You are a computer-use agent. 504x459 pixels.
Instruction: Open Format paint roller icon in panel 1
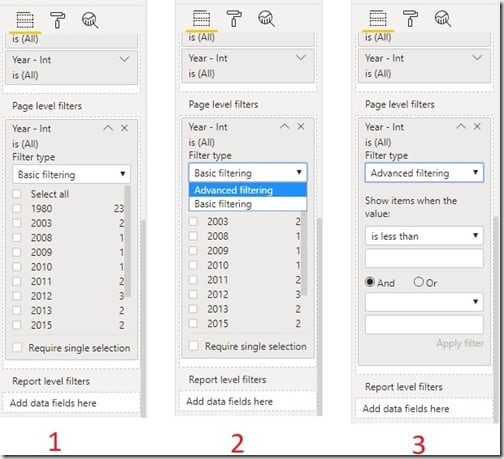point(57,20)
